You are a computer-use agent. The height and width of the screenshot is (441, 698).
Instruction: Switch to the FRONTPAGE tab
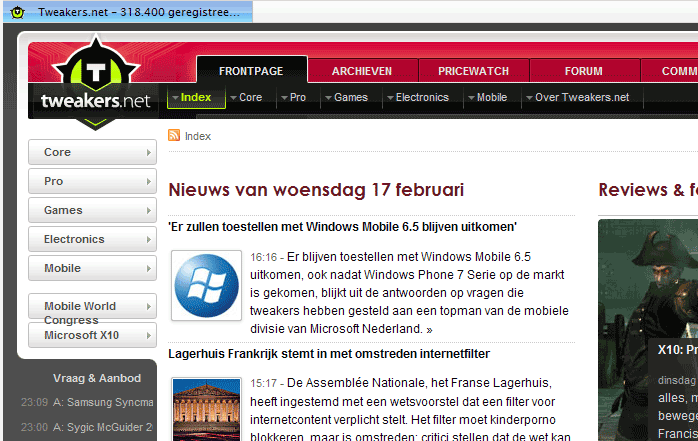click(252, 70)
